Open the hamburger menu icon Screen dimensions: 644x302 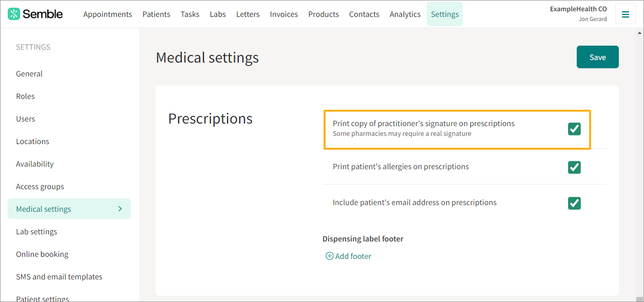pyautogui.click(x=625, y=14)
